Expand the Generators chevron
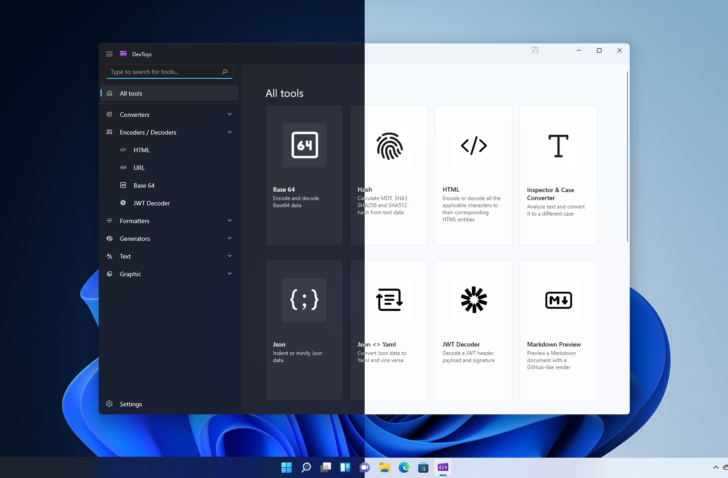Viewport: 728px width, 478px height. tap(229, 238)
